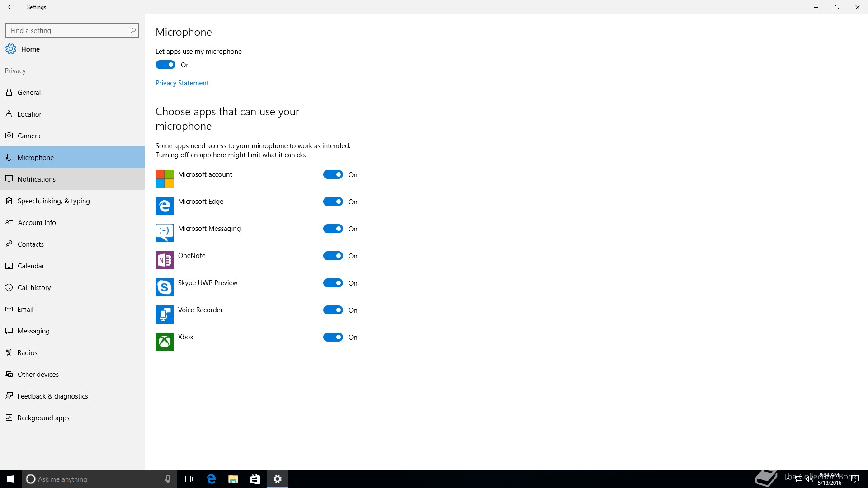Screen dimensions: 868x488
Task: Toggle microphone access for Microsoft Edge
Action: tap(333, 202)
